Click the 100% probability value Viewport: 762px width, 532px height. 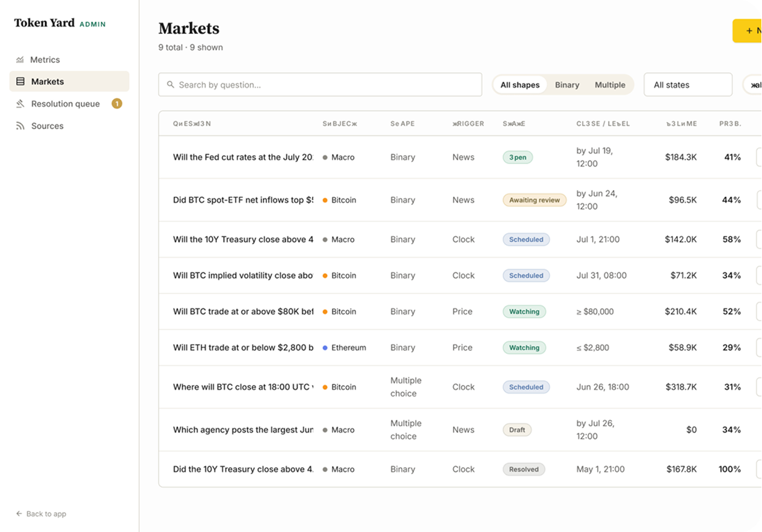tap(730, 470)
